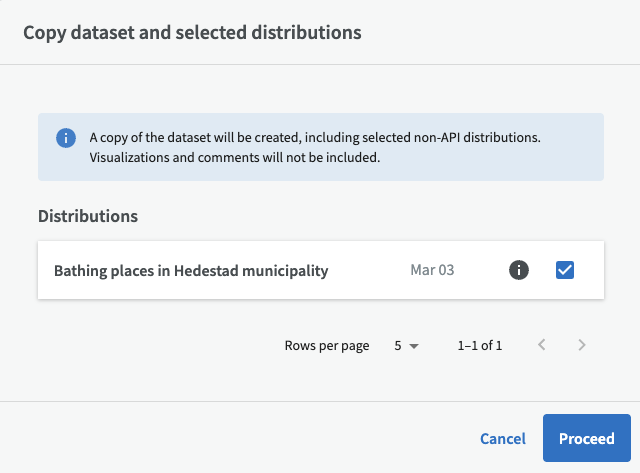Image resolution: width=640 pixels, height=473 pixels.
Task: Click the word Proceed inside the blue button
Action: [x=587, y=439]
